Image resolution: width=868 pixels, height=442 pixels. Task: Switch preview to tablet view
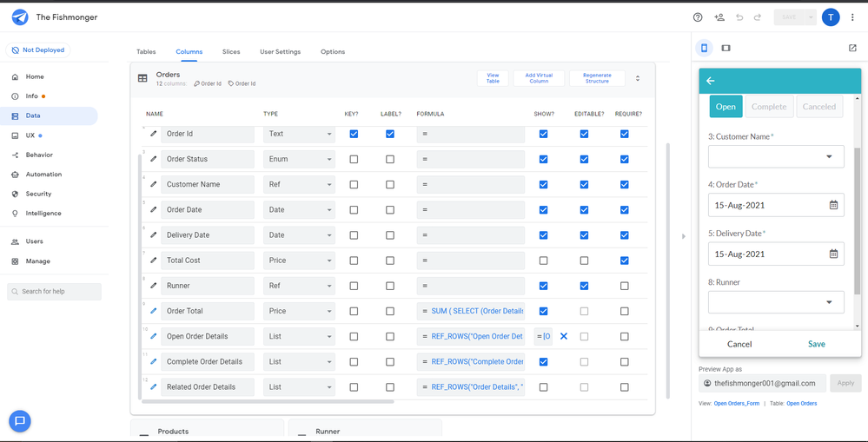[x=726, y=48]
